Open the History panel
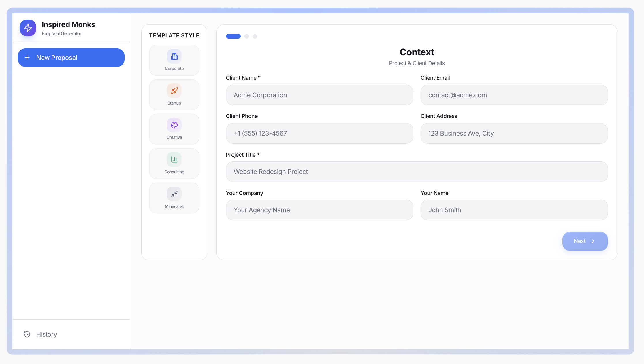Screen dimensions: 644x364 40,334
